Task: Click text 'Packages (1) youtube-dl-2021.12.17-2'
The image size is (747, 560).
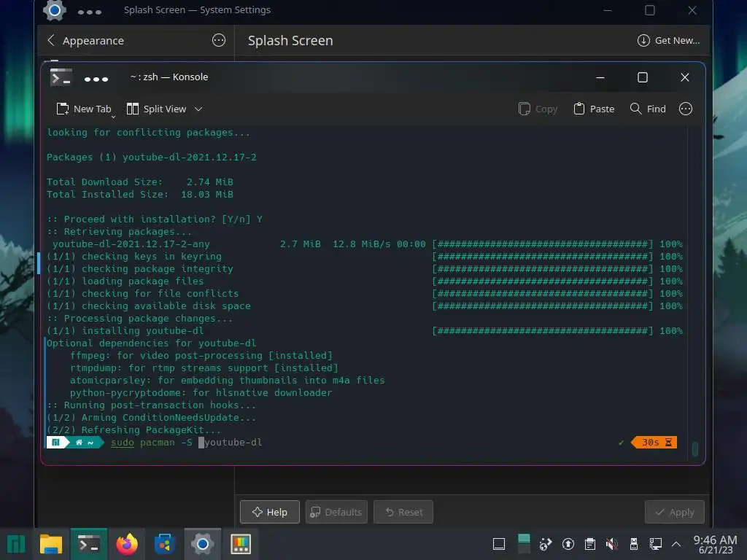Action: click(152, 157)
